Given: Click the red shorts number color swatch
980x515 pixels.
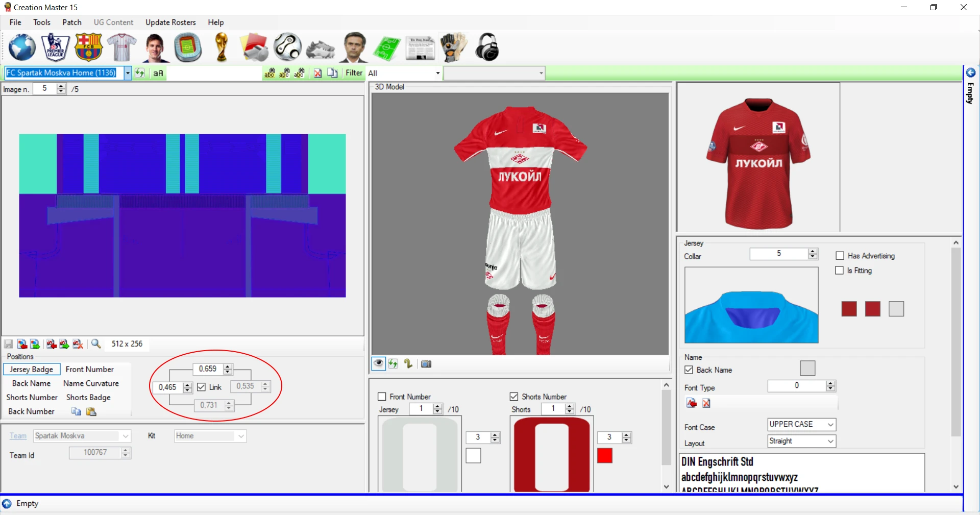Looking at the screenshot, I should click(605, 456).
